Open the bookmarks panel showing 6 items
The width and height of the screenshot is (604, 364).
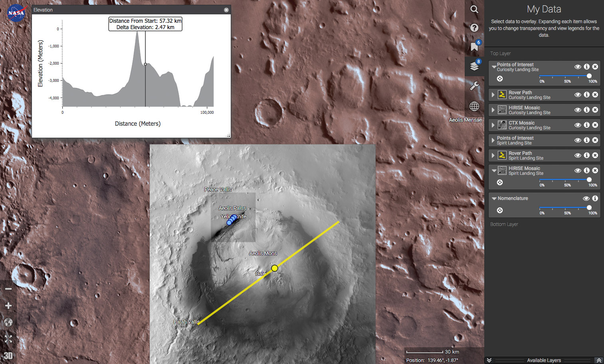click(x=474, y=46)
